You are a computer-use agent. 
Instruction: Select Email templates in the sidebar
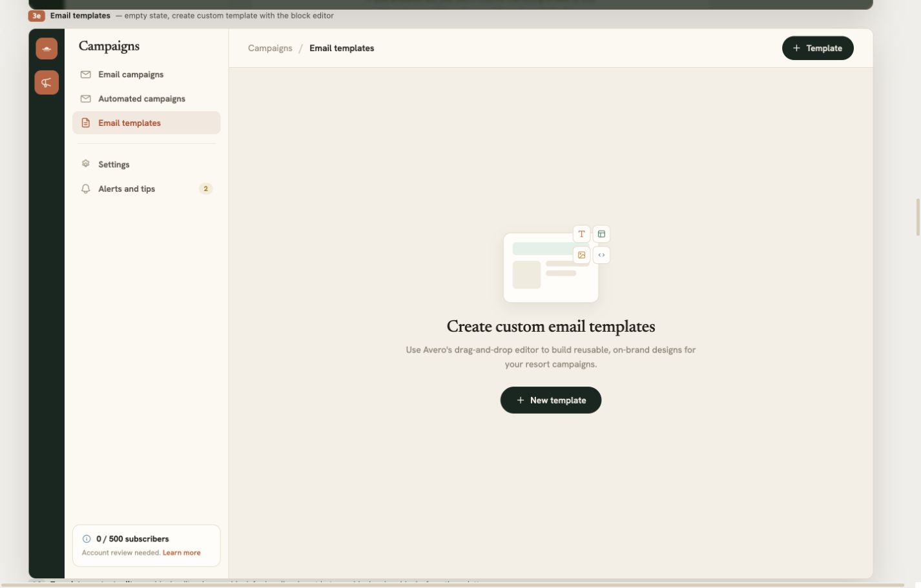point(147,123)
